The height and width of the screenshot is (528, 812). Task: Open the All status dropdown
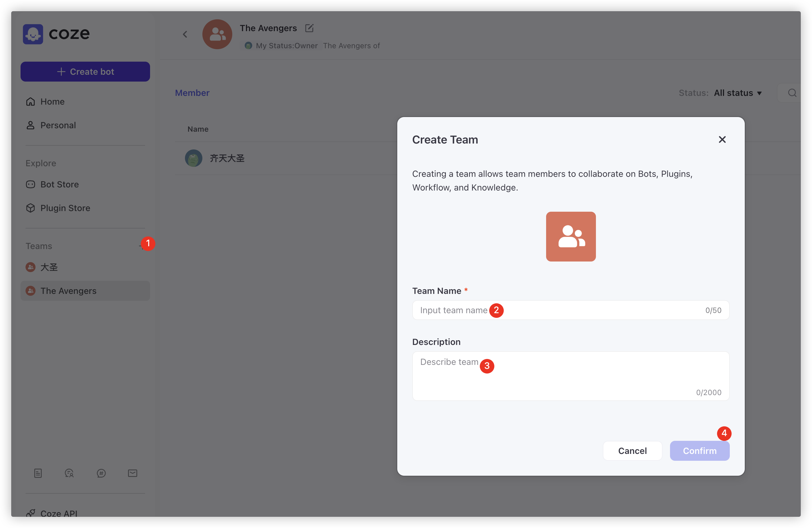coord(738,93)
